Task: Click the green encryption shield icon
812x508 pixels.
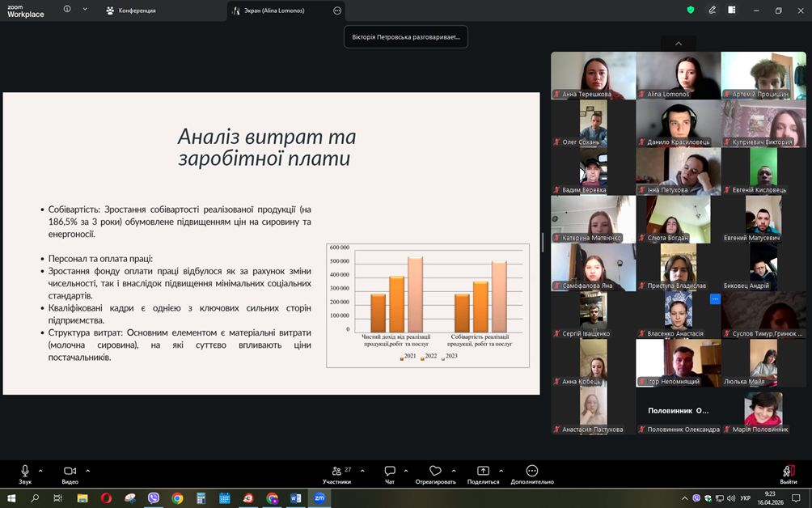Action: pyautogui.click(x=691, y=11)
